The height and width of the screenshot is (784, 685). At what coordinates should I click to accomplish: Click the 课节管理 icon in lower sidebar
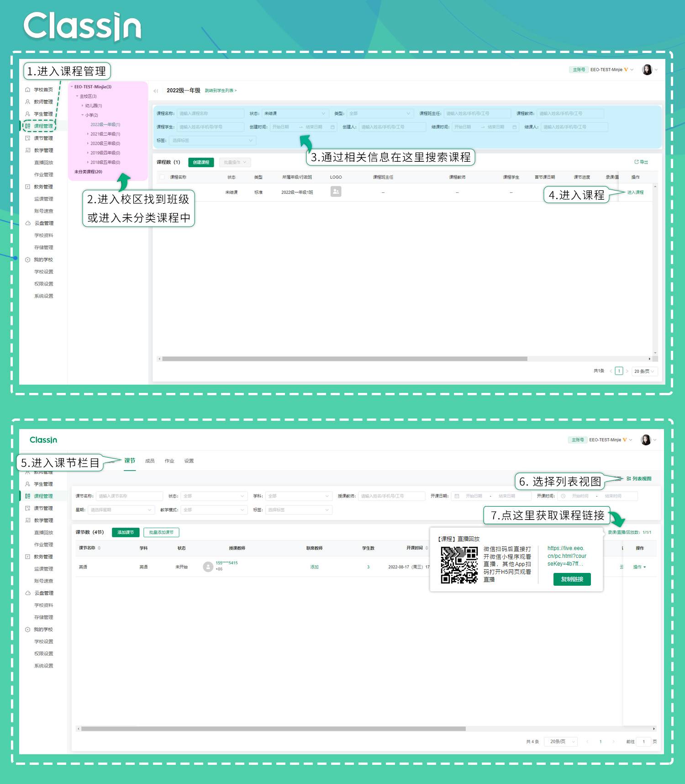[x=27, y=508]
